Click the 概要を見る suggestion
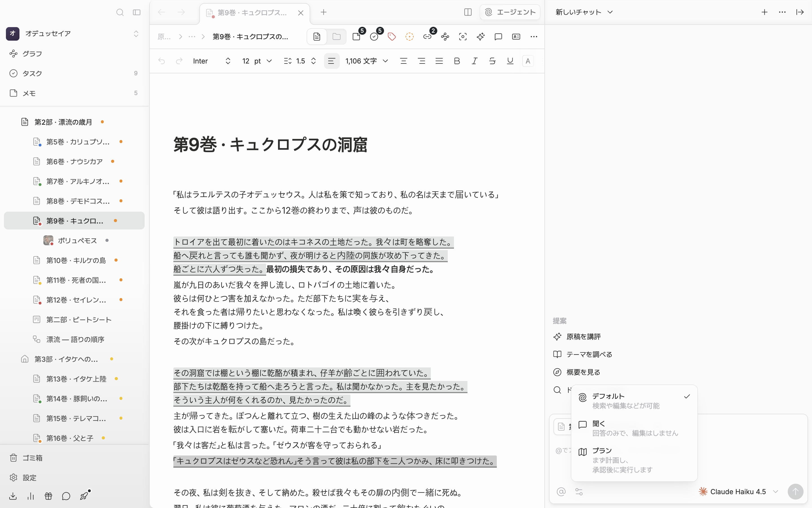The image size is (812, 508). 577,372
